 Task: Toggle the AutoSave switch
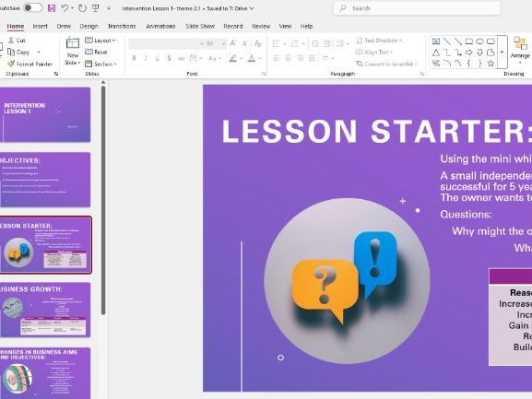[x=32, y=8]
